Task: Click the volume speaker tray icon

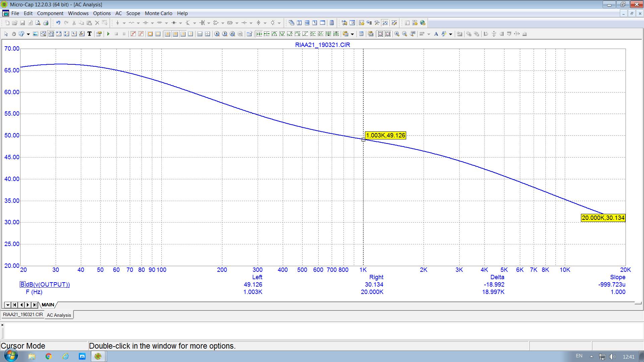Action: click(x=612, y=357)
